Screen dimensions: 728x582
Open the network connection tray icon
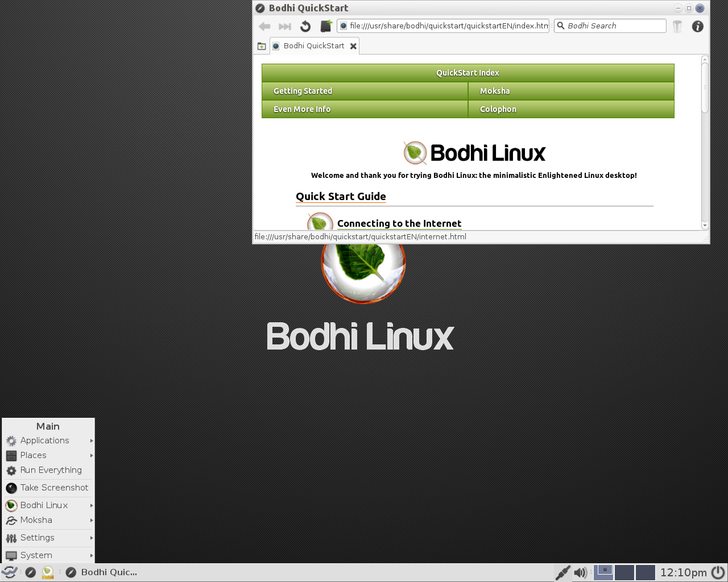click(562, 572)
